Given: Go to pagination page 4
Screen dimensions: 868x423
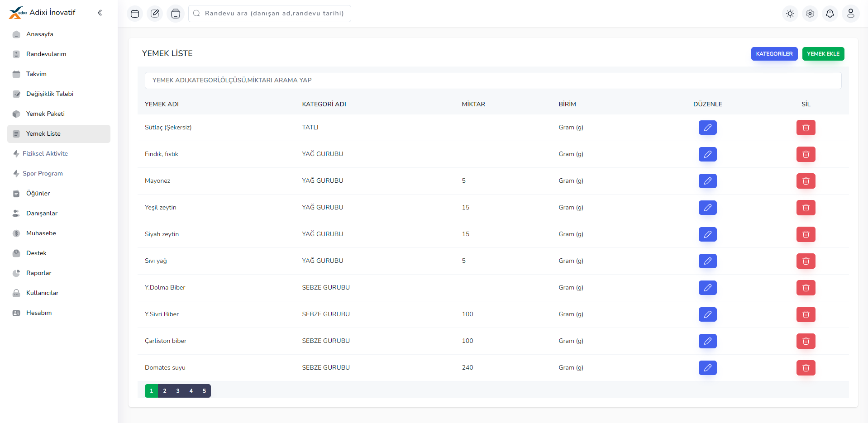Looking at the screenshot, I should tap(191, 391).
